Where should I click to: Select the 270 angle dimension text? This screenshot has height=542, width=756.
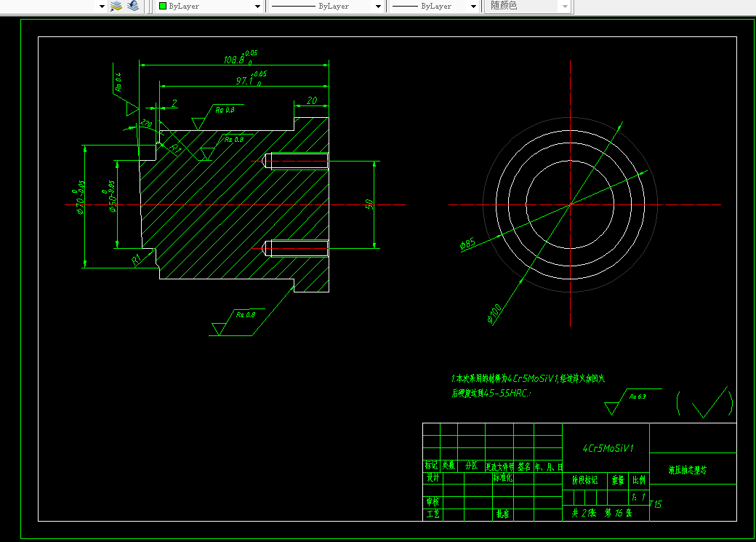[x=146, y=124]
